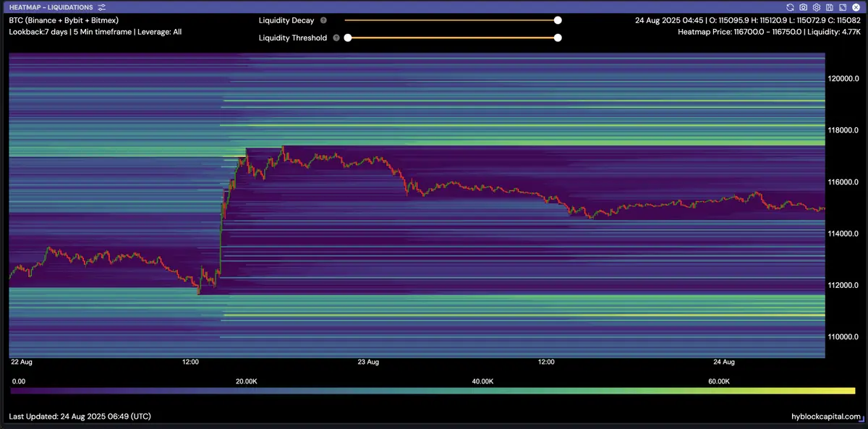Click the 60.00K color scale label
The width and height of the screenshot is (868, 429).
click(x=718, y=381)
